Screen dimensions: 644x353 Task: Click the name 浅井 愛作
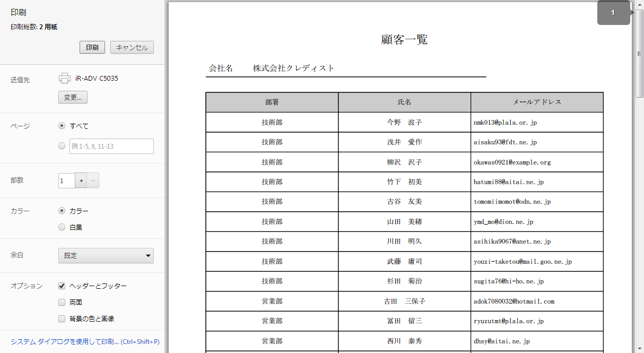pyautogui.click(x=405, y=142)
